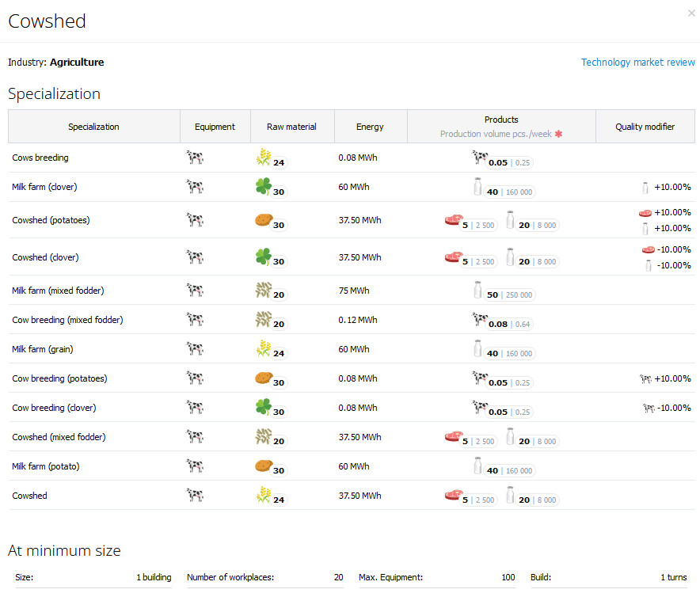This screenshot has height=593, width=700.
Task: Select the Cows breeding specialization name
Action: click(x=40, y=158)
